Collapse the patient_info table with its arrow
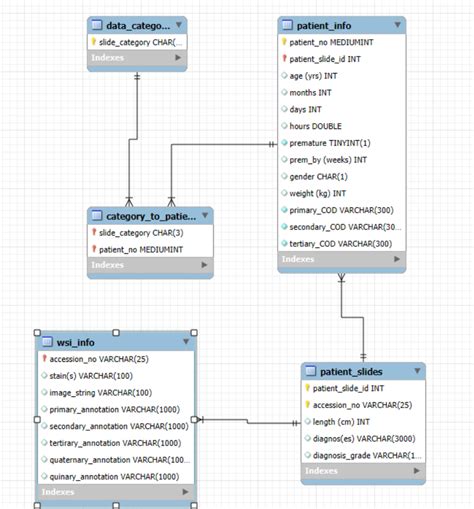Image resolution: width=474 pixels, height=509 pixels. tap(397, 25)
